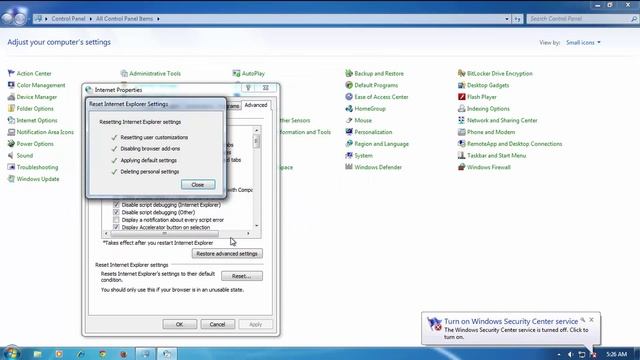Screen dimensions: 640x360
Task: Toggle Disable script debugging (Internet Explorer) checkbox
Action: click(116, 205)
